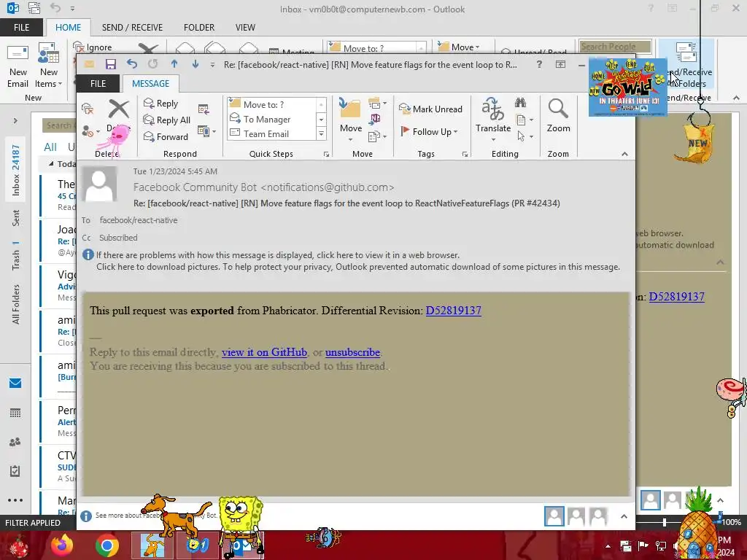Open the Follow Up flag dropdown
The width and height of the screenshot is (747, 560).
pyautogui.click(x=429, y=131)
